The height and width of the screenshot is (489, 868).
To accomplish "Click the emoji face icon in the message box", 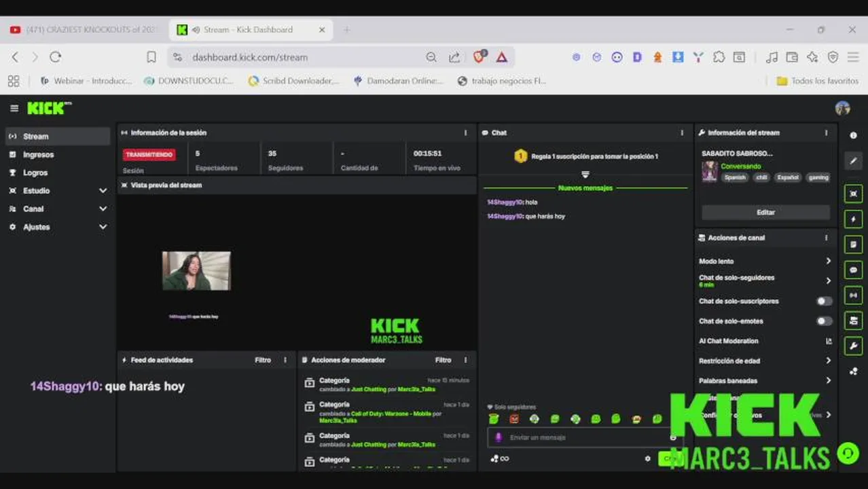I will pos(672,437).
